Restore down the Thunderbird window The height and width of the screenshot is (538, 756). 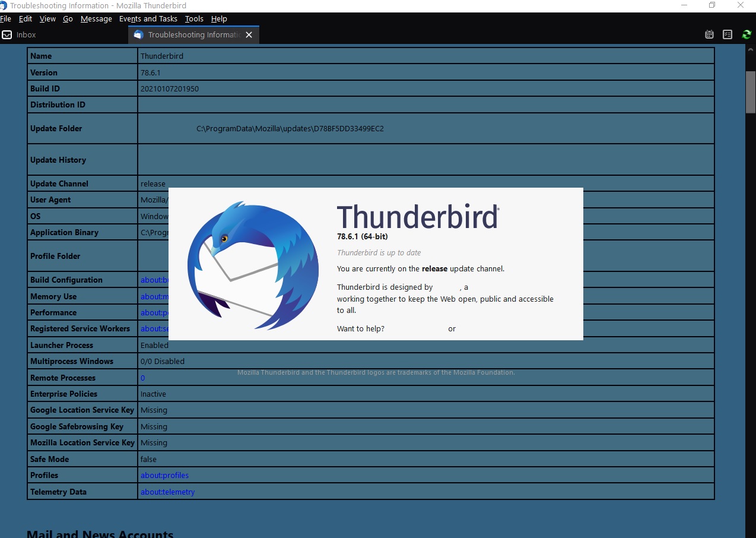click(x=712, y=5)
